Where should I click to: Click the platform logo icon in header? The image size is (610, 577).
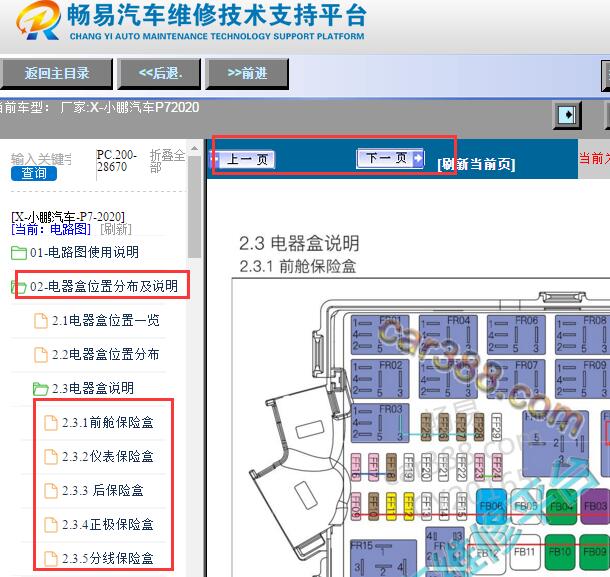38,20
